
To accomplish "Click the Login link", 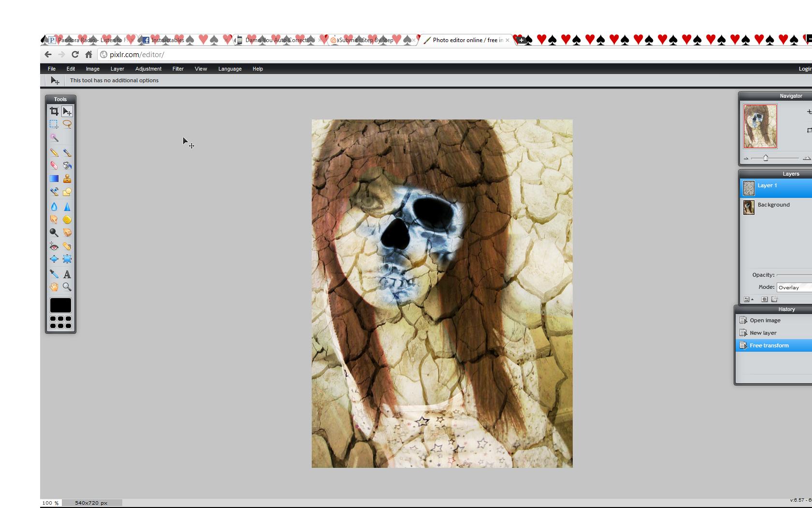I will click(805, 69).
